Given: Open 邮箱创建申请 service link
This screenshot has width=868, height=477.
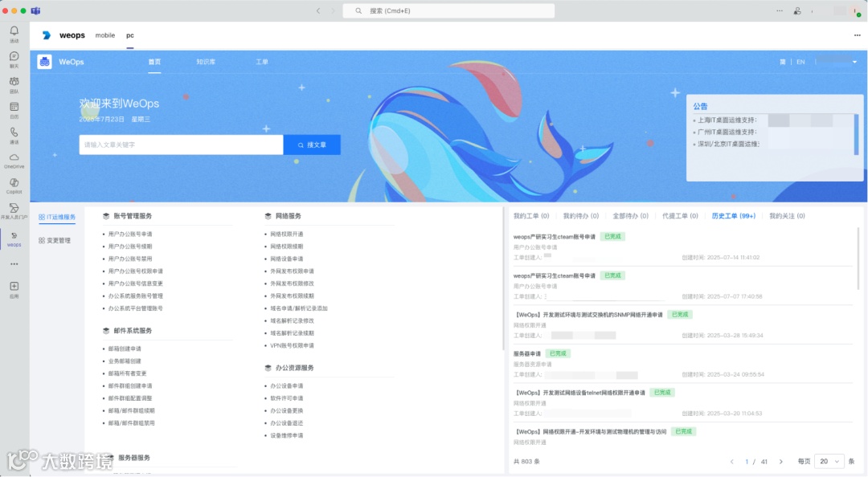Looking at the screenshot, I should (125, 349).
